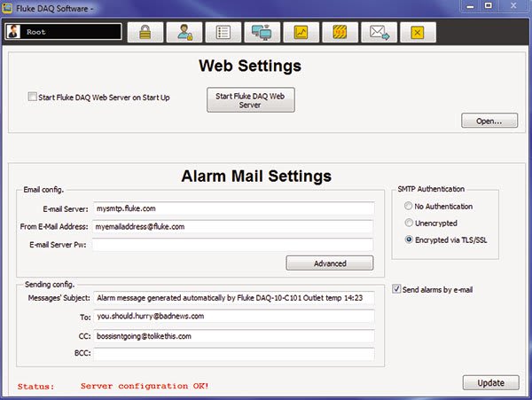Click the Open... button
532x400 pixels.
[x=489, y=121]
